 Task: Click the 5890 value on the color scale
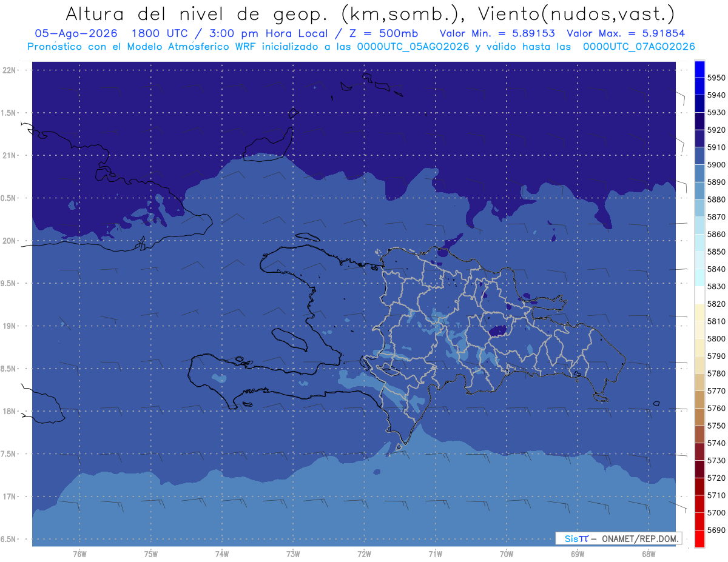(x=716, y=182)
